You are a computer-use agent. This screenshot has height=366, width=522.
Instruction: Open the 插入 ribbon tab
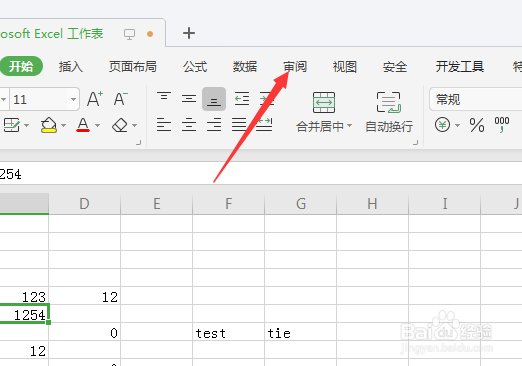click(71, 67)
